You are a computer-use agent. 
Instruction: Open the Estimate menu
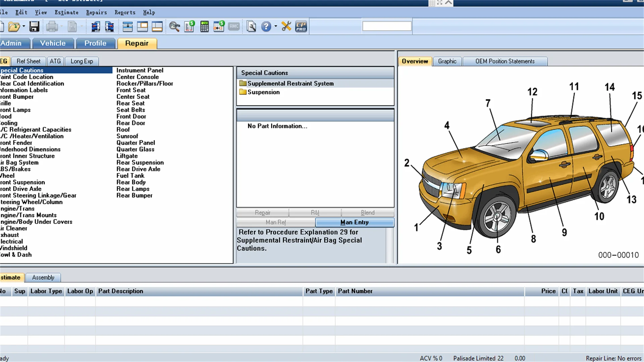point(66,12)
